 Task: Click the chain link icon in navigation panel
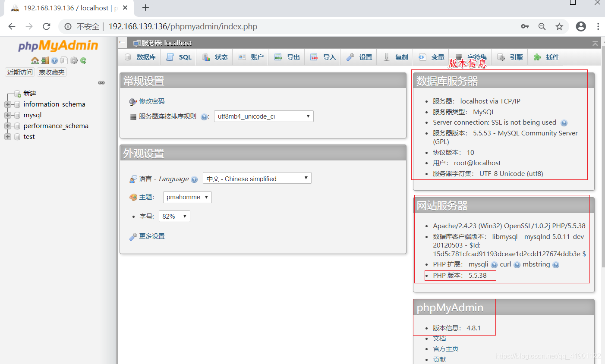101,82
